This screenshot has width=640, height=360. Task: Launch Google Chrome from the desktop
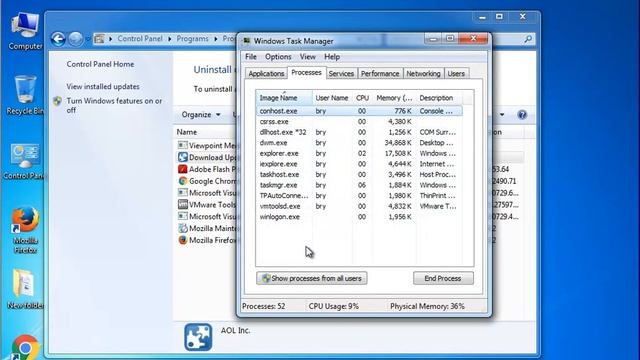25,347
